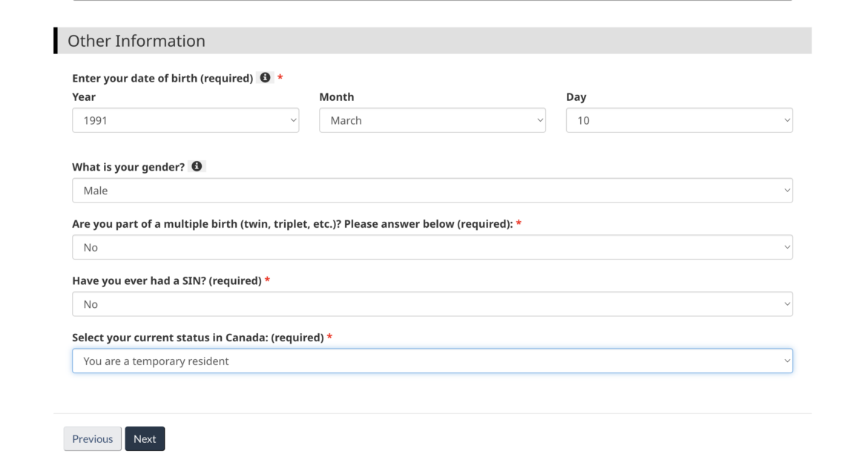Screen dimensions: 868x460
Task: Open the 'Have you ever had a SIN?' dropdown
Action: point(433,303)
